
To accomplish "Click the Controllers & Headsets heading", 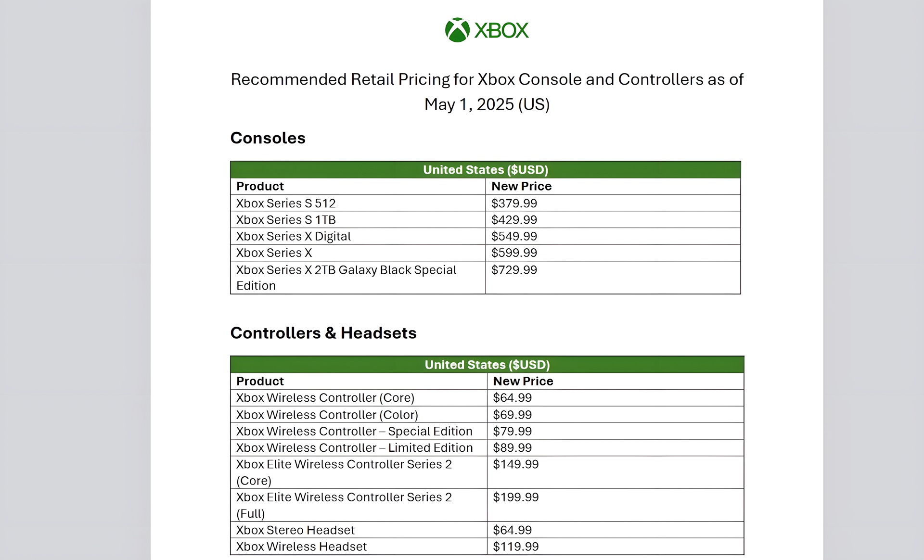I will 323,333.
